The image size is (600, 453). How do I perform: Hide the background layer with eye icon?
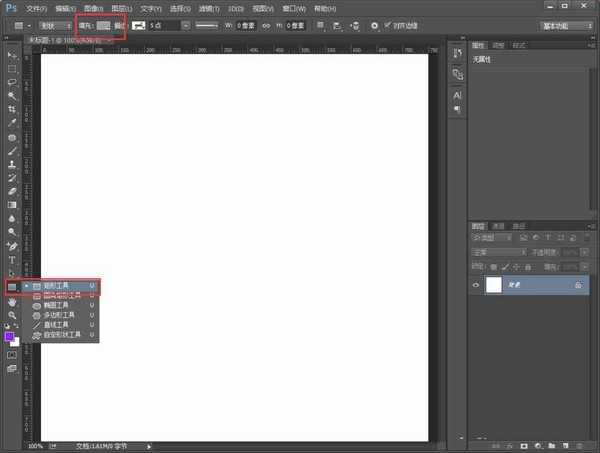[475, 285]
